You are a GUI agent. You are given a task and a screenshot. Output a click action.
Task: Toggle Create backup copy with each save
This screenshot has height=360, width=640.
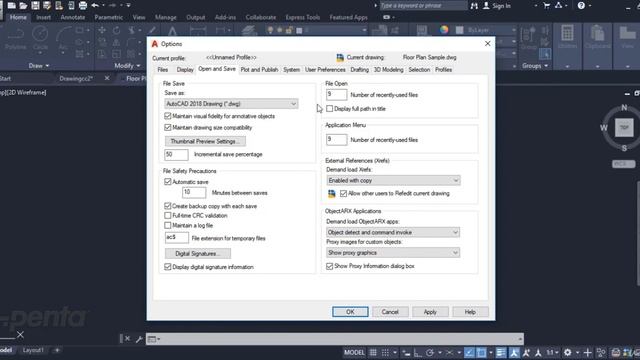click(x=167, y=206)
